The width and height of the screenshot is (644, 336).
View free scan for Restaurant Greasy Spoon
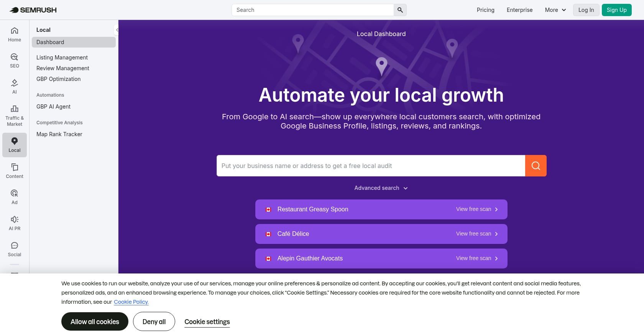pyautogui.click(x=473, y=209)
